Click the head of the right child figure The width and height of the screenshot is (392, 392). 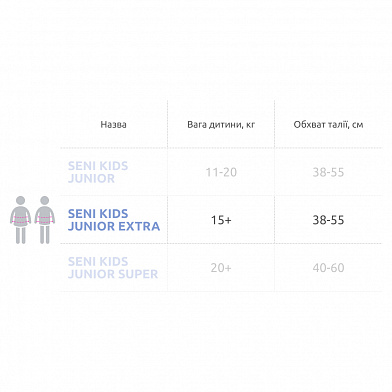tap(45, 200)
